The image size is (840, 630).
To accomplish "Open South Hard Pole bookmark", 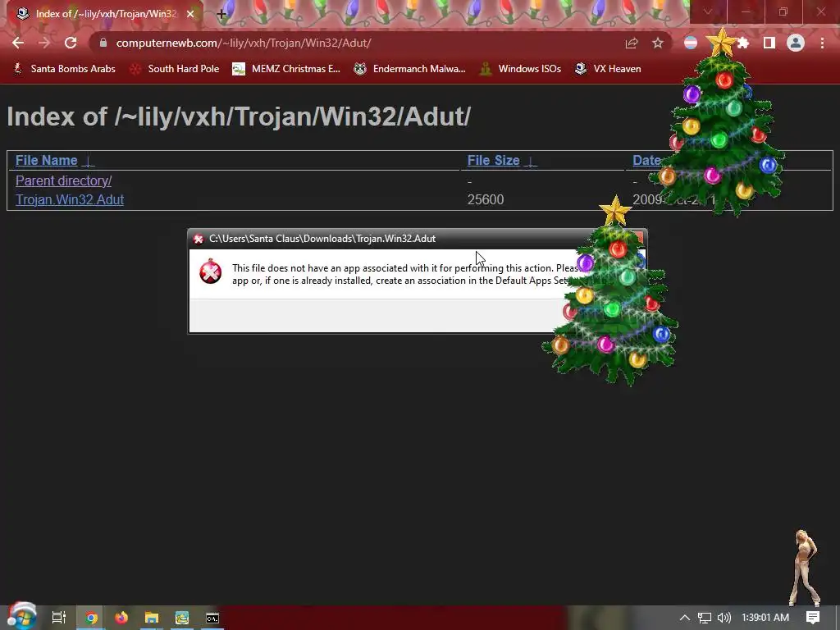I will coord(175,69).
